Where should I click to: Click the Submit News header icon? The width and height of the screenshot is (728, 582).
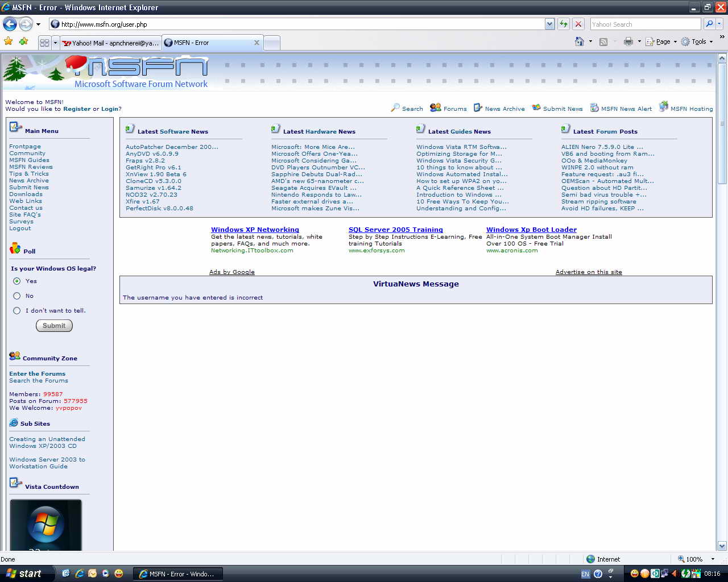(536, 107)
